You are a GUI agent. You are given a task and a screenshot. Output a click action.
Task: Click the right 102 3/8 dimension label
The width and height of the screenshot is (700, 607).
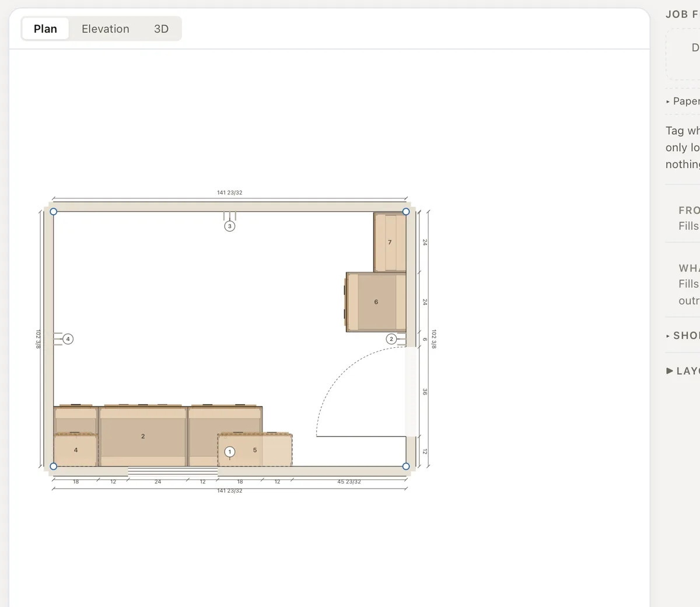434,339
